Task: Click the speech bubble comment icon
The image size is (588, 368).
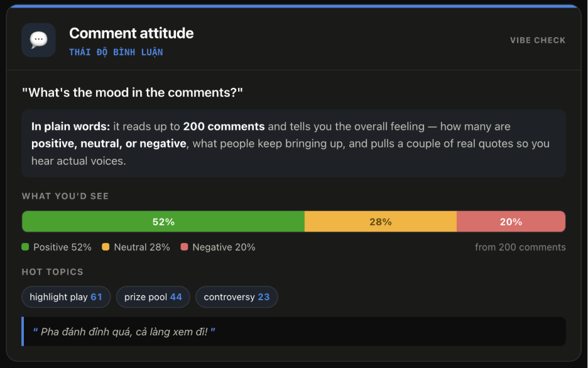Action: click(38, 40)
